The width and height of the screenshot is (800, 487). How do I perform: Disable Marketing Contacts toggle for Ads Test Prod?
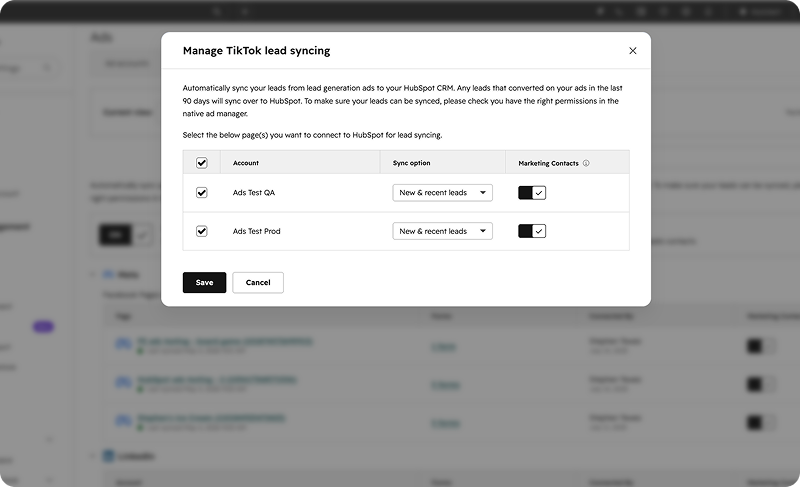[x=532, y=231]
